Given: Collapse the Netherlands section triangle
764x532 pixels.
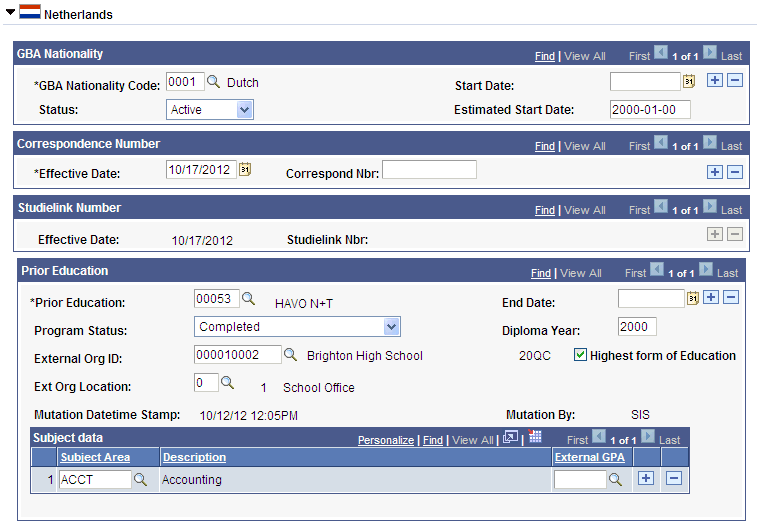Looking at the screenshot, I should tap(10, 12).
